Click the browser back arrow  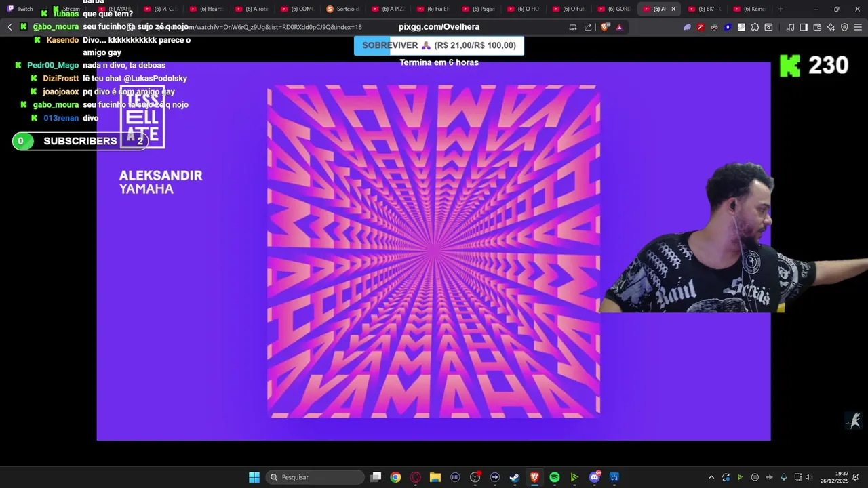pos(9,27)
